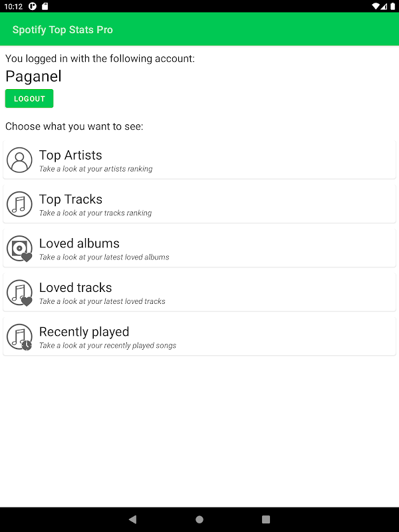Tap the Wi-Fi signal status icon
Image resolution: width=399 pixels, height=532 pixels.
[x=375, y=6]
